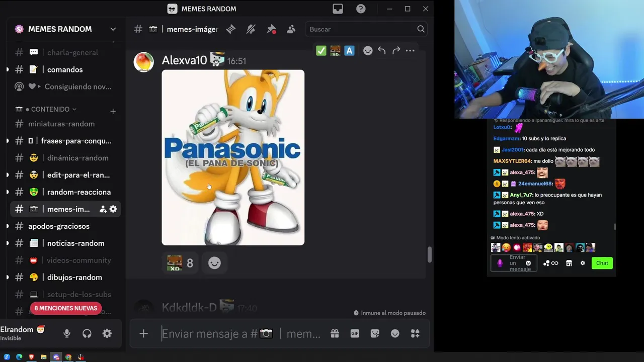
Task: Open the dinámica-random channel
Action: click(65, 158)
